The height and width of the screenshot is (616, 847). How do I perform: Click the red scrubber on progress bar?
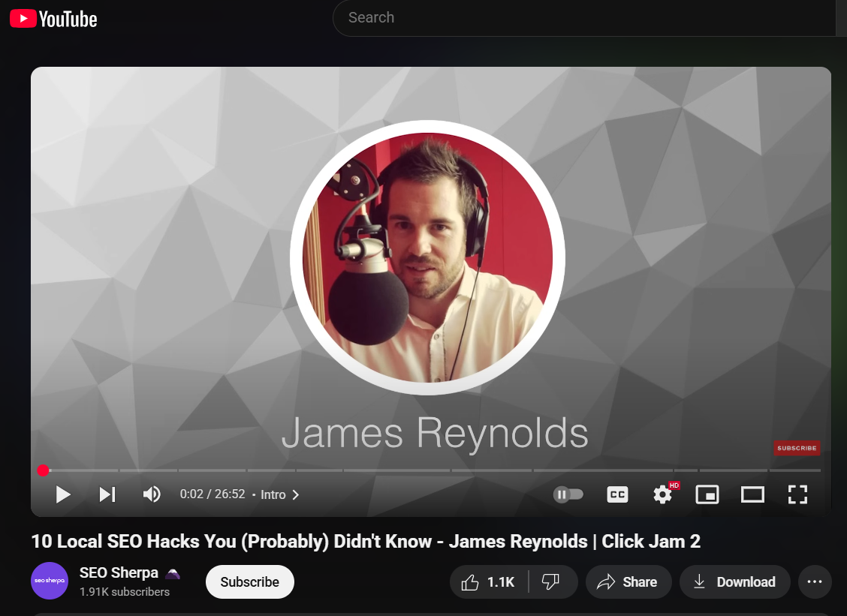click(44, 470)
